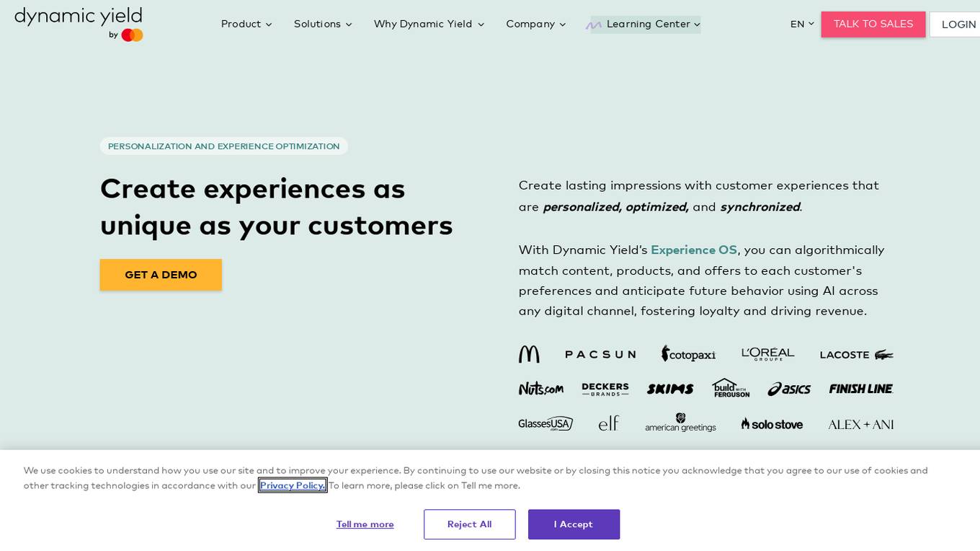The width and height of the screenshot is (980, 551).
Task: Click the Talk to Sales button
Action: click(873, 25)
